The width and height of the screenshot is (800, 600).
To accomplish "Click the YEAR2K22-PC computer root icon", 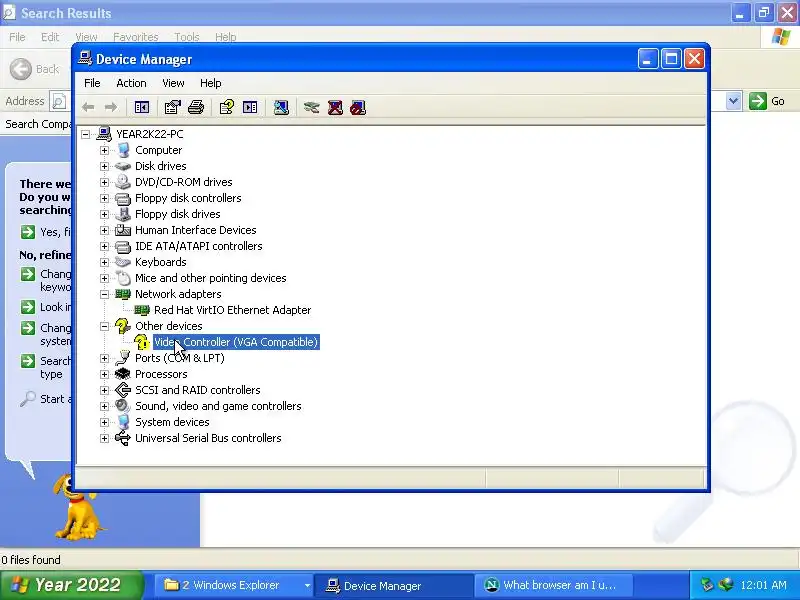I will [x=104, y=134].
